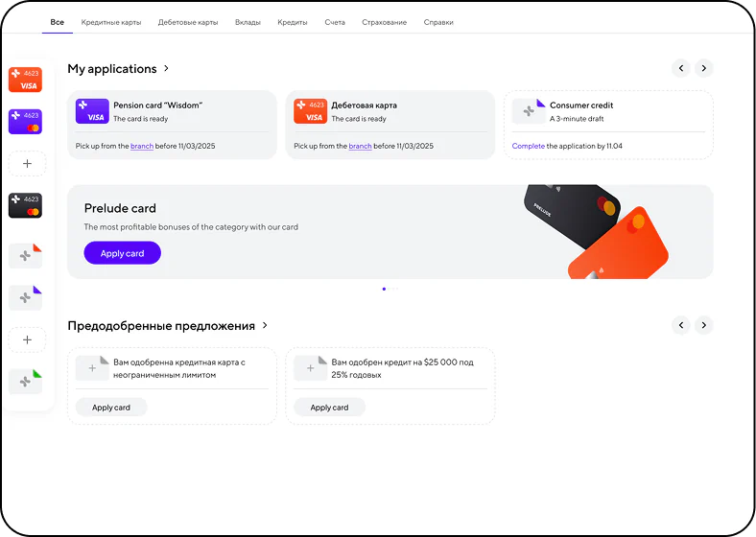Select the orange Visa card in sidebar
756x537 pixels.
26,80
